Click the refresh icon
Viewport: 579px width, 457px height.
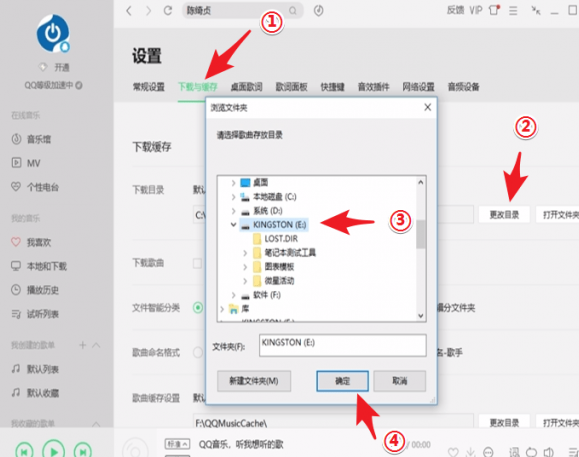(x=168, y=10)
